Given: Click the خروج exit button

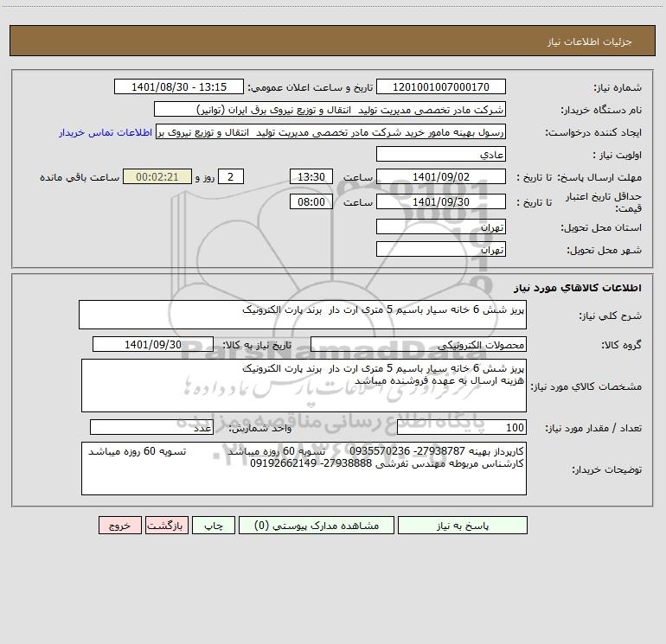Looking at the screenshot, I should [119, 526].
